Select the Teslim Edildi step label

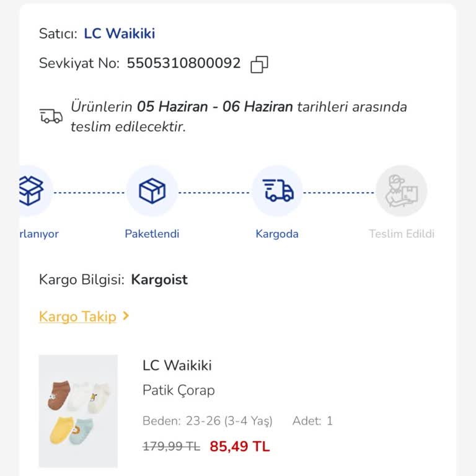pos(401,234)
